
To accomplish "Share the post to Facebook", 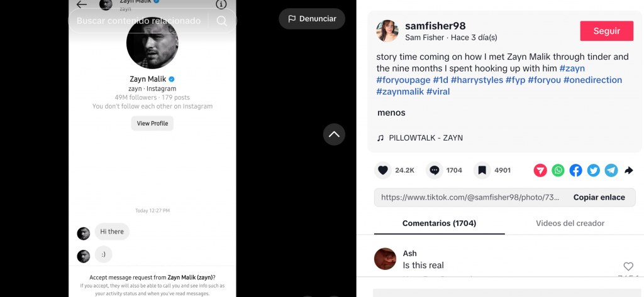I will (x=575, y=170).
